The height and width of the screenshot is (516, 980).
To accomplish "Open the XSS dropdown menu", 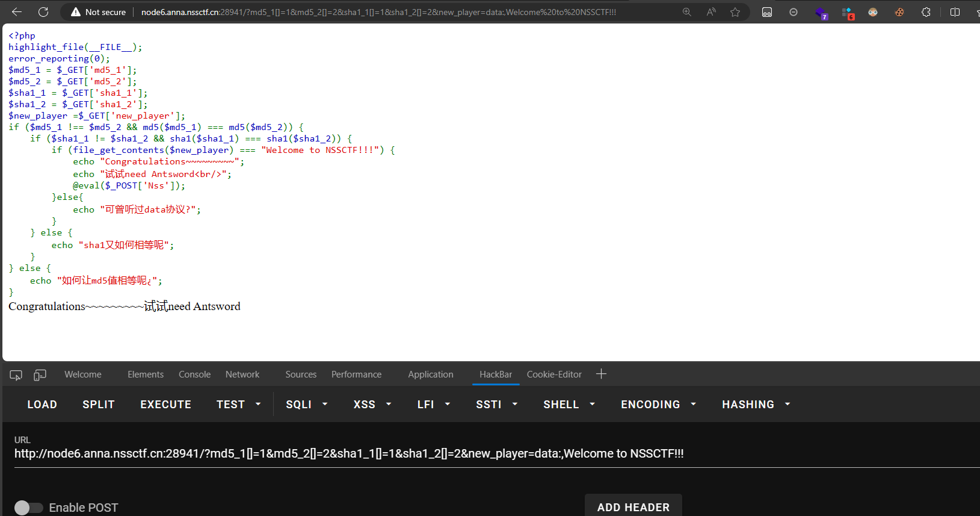I will coord(372,405).
